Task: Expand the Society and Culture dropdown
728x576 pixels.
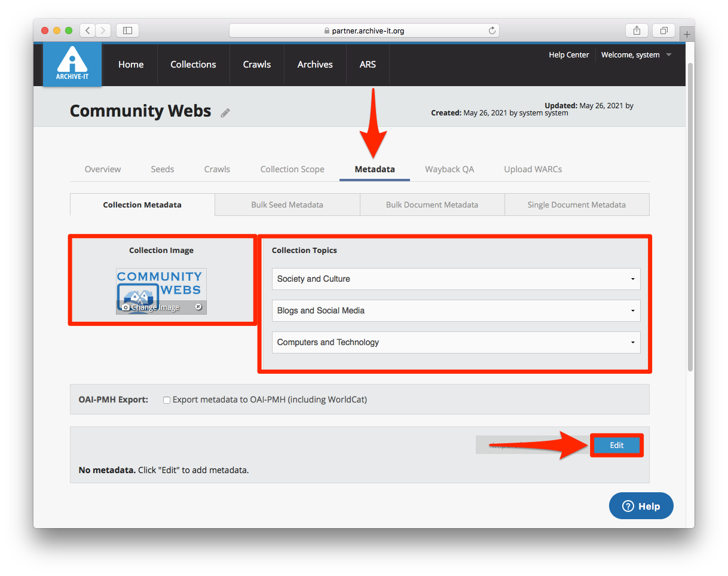Action: [x=455, y=279]
